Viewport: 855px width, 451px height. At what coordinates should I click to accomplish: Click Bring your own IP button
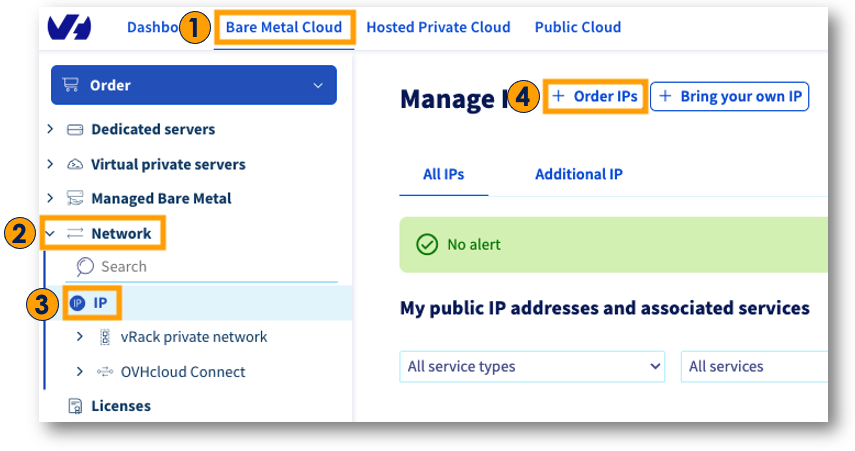pyautogui.click(x=730, y=97)
